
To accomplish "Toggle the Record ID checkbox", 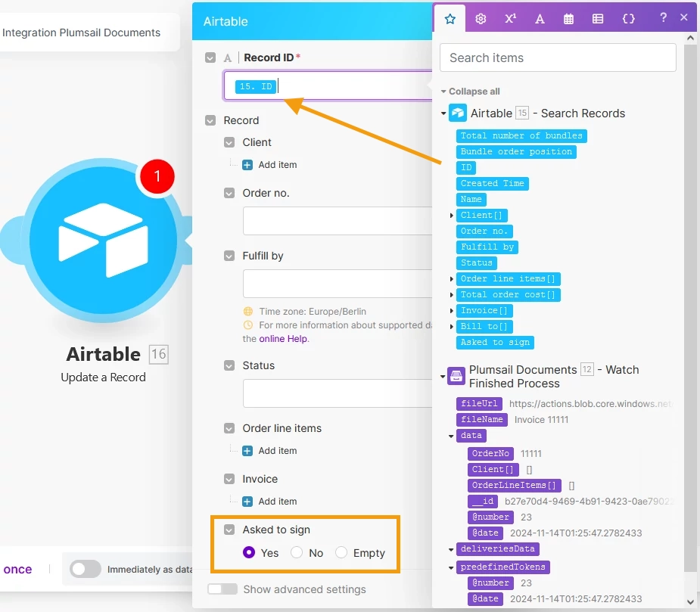I will [210, 57].
